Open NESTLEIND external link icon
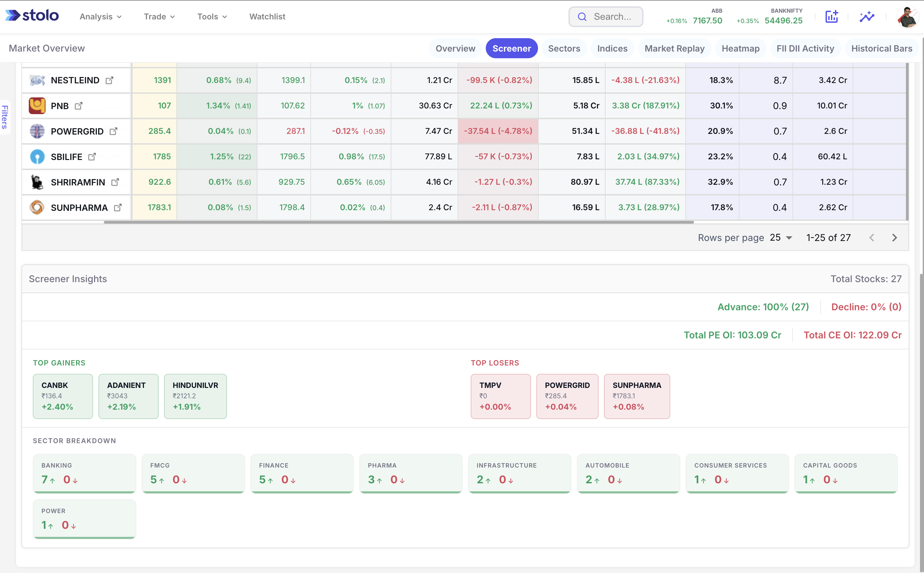Viewport: 924px width, 573px height. click(x=109, y=80)
